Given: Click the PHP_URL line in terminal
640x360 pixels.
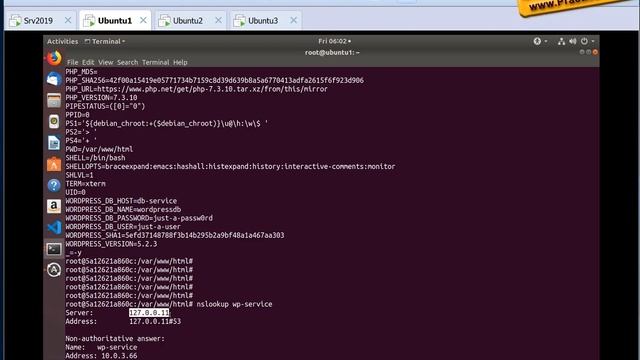Looking at the screenshot, I should tap(196, 89).
